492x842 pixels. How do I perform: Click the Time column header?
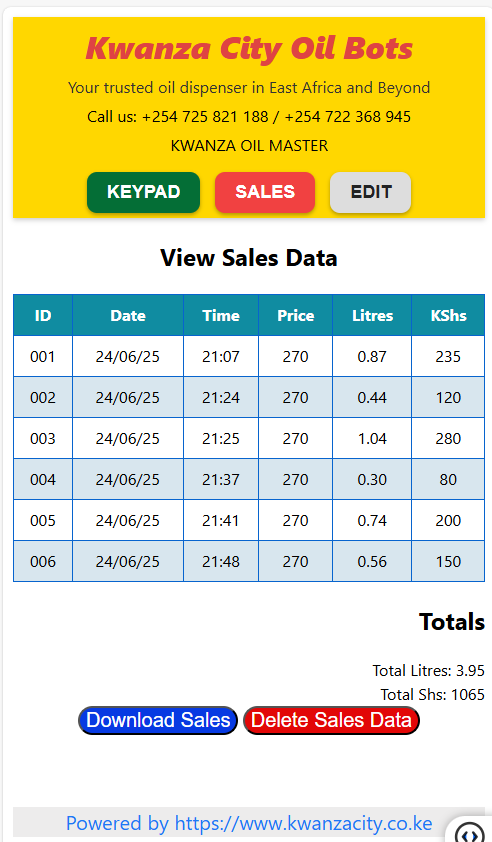coord(221,315)
